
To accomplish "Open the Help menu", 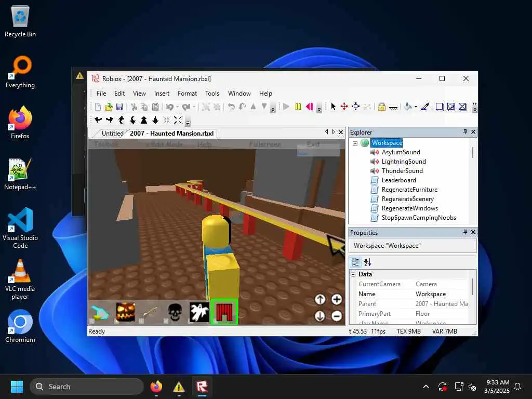I will 265,94.
